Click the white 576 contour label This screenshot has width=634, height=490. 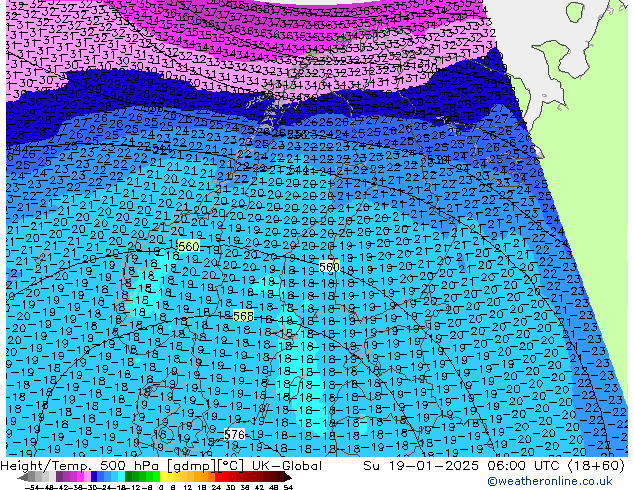point(235,435)
